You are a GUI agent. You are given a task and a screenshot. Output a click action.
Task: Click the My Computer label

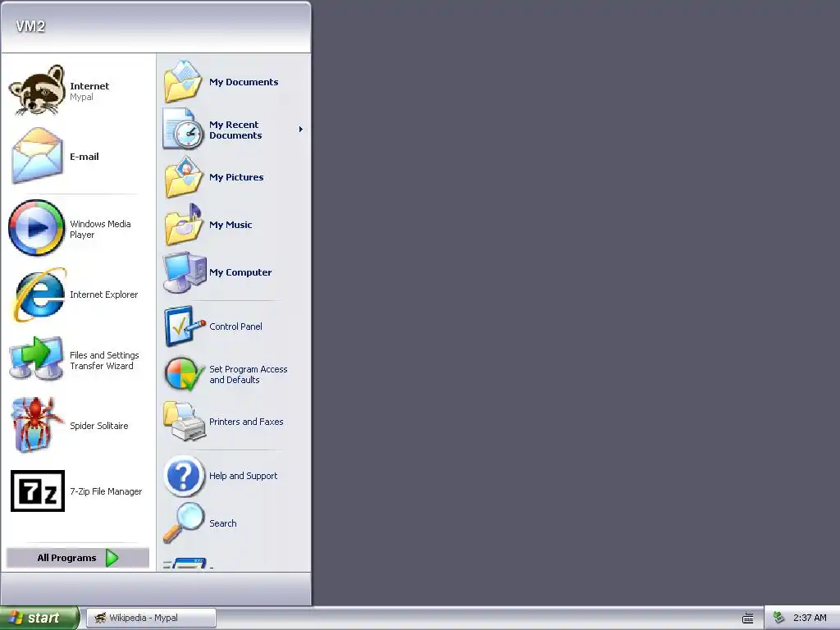click(240, 272)
